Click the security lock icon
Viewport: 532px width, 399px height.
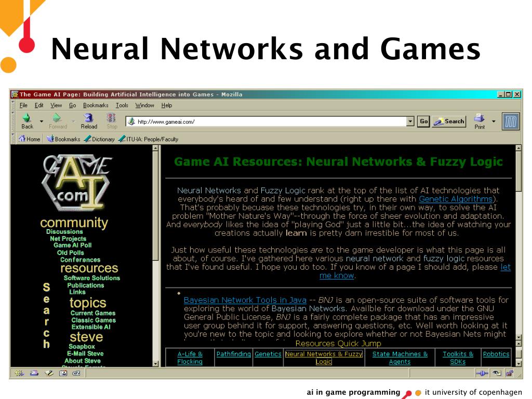pyautogui.click(x=510, y=374)
